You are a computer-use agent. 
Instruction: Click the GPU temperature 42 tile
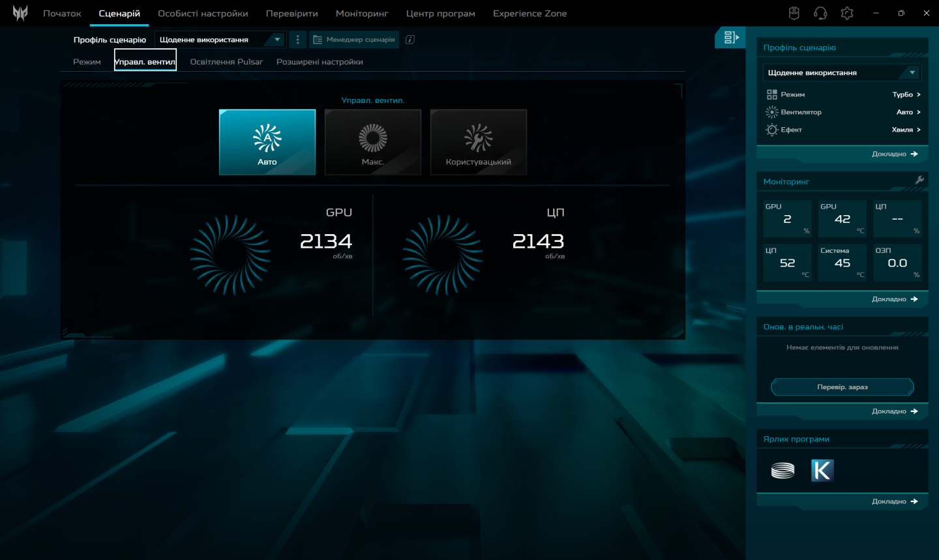842,218
